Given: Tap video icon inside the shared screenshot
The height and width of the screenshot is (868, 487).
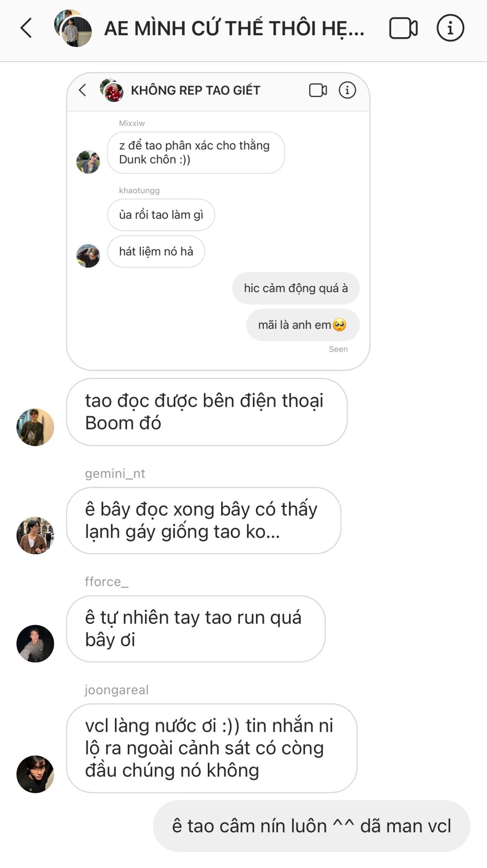Looking at the screenshot, I should [x=318, y=90].
